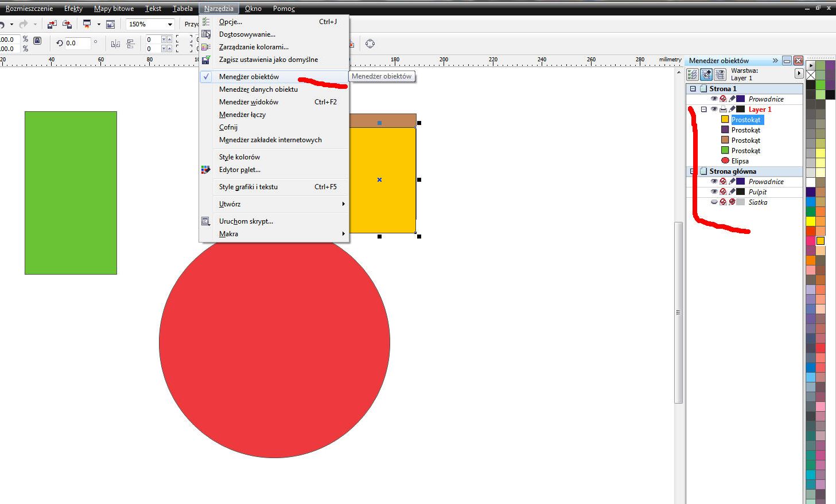
Task: Click the mirror horizontally icon
Action: coord(115,44)
